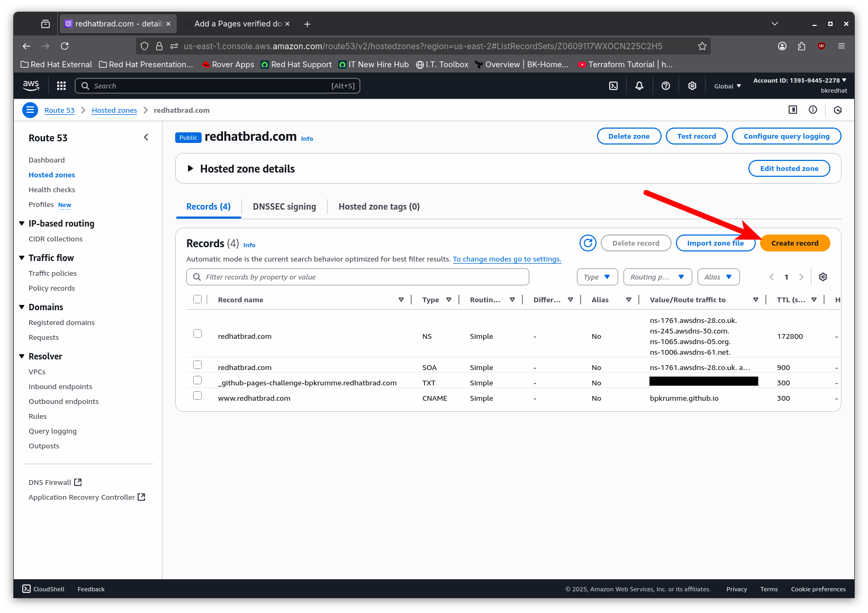Open Terraform Tutorial bookmark
Viewport: 868px width, 613px height.
coord(625,64)
